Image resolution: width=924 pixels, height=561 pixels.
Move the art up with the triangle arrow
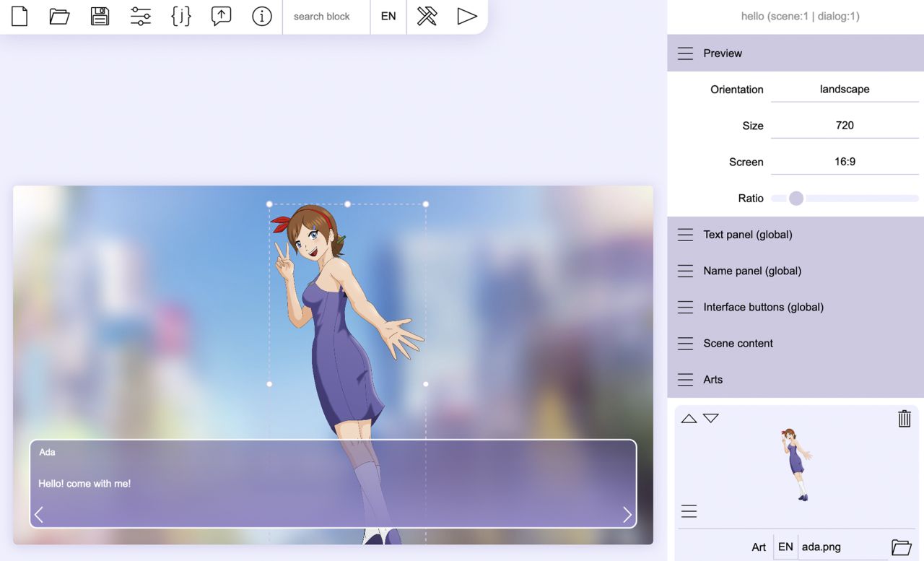point(689,418)
